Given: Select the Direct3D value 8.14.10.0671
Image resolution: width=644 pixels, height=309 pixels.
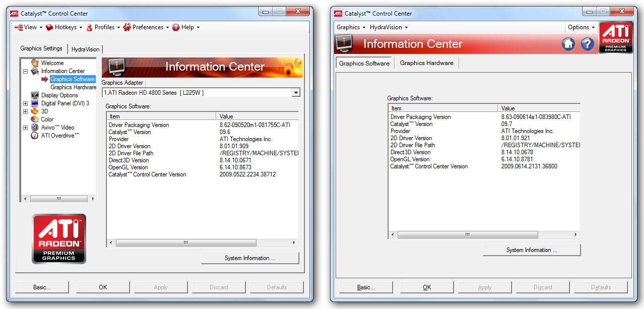Looking at the screenshot, I should pyautogui.click(x=235, y=160).
